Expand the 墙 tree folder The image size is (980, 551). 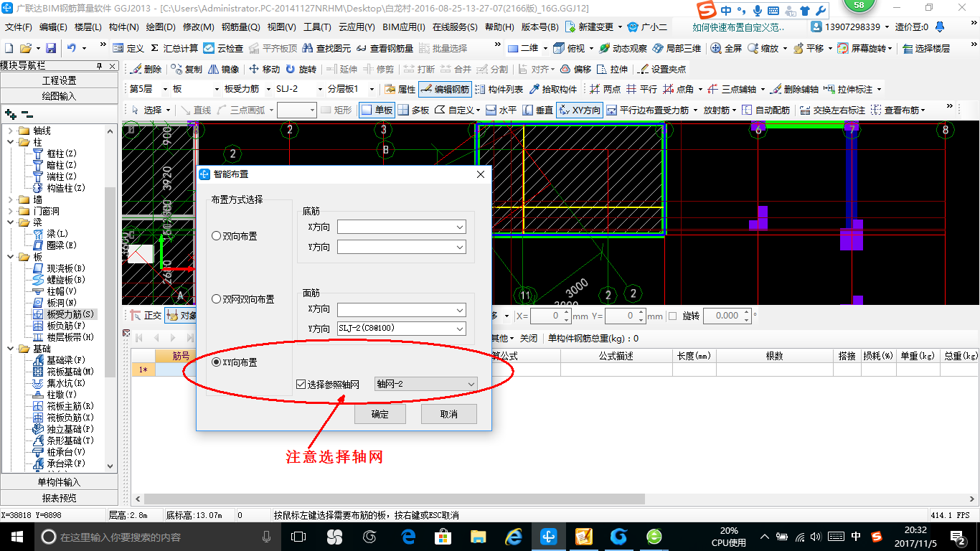pos(11,199)
